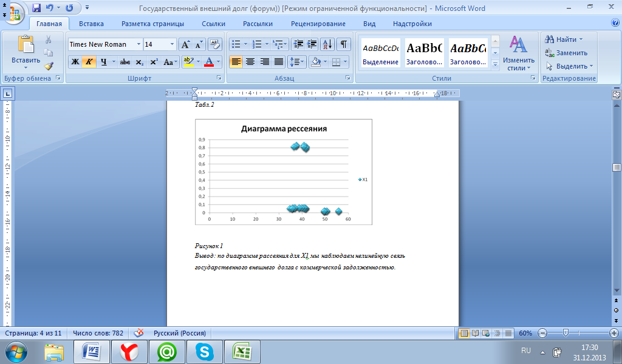The height and width of the screenshot is (364, 622).
Task: Open the change case Aa dropdown
Action: (x=170, y=62)
